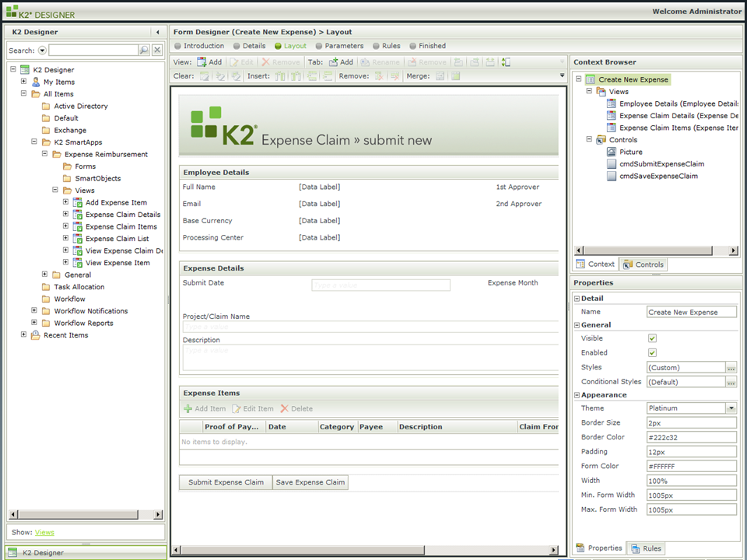Click the Submit Expense Claim button
This screenshot has height=560, width=747.
pos(226,482)
